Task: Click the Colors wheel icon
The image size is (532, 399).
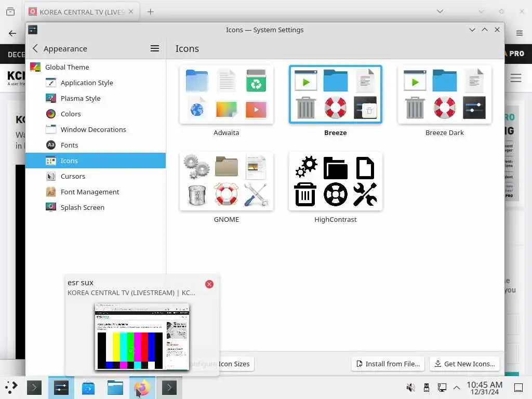Action: [51, 114]
